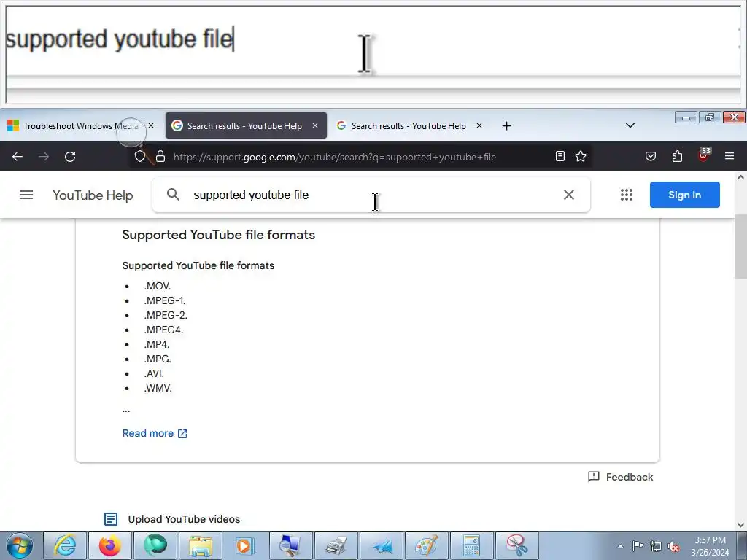Open the Windows Start menu
The width and height of the screenshot is (747, 560).
(x=20, y=545)
